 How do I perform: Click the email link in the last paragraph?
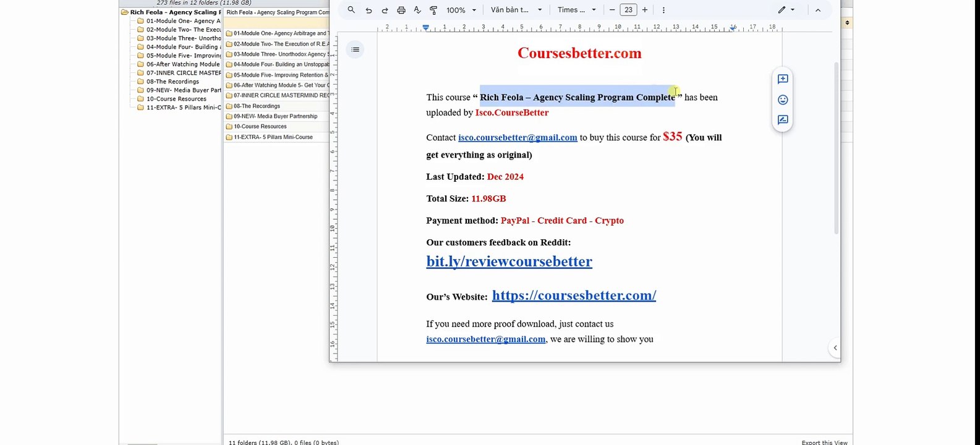pos(486,339)
